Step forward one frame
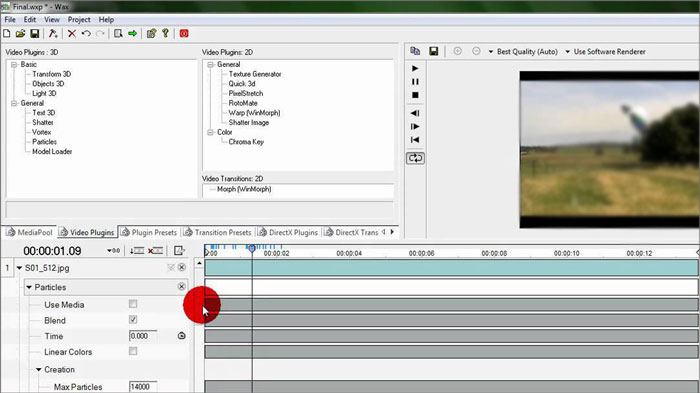Viewport: 700px width, 393px height. (415, 126)
